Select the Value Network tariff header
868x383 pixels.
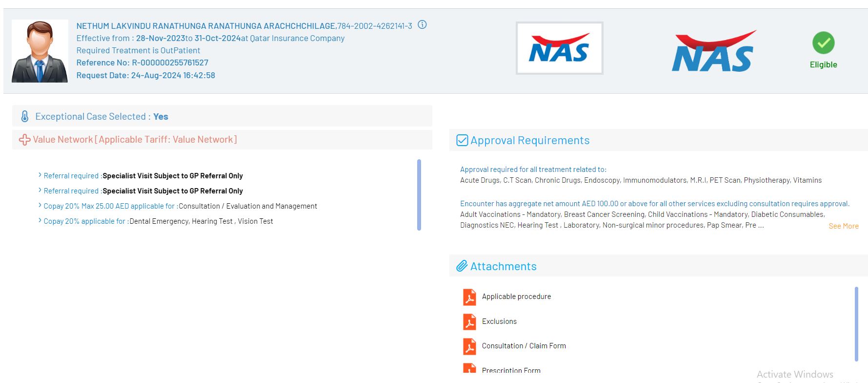135,140
